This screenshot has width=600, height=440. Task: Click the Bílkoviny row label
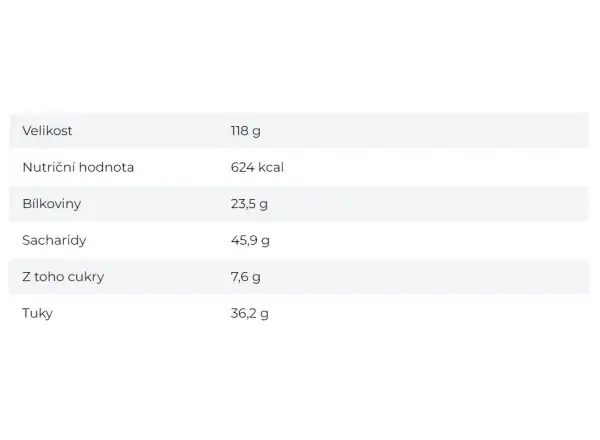[x=52, y=204]
